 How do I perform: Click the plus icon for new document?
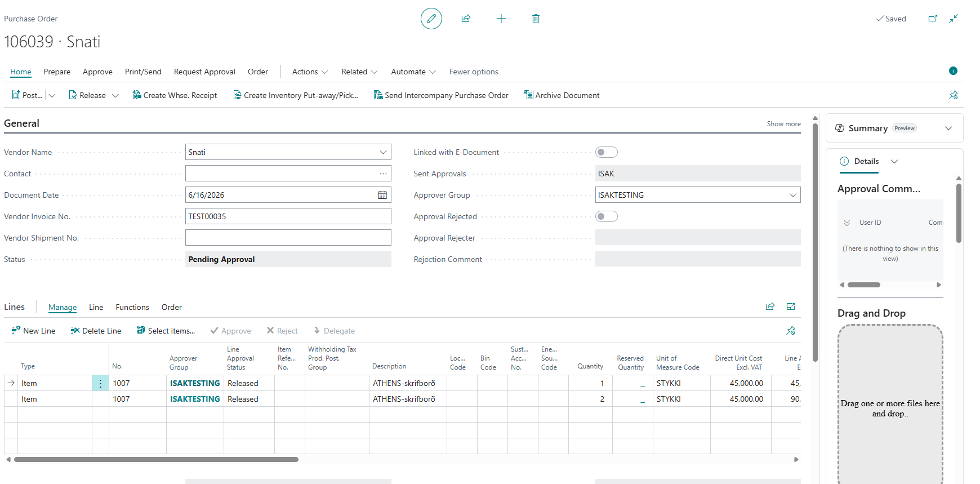point(501,19)
